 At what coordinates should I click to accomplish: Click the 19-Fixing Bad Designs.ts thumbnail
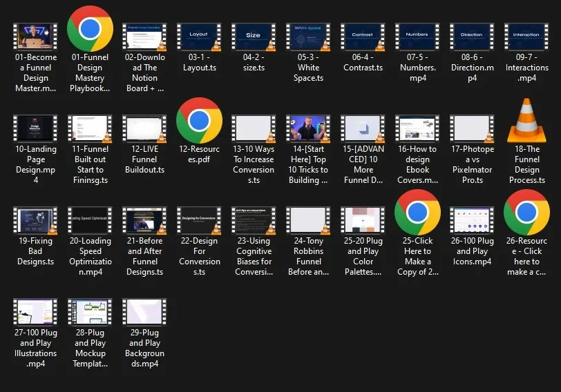pos(35,220)
